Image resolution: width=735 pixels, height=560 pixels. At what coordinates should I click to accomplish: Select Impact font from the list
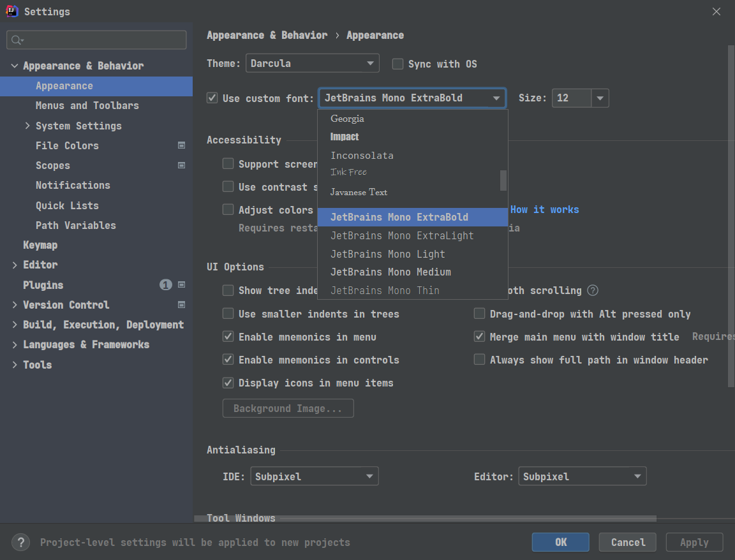(413, 137)
